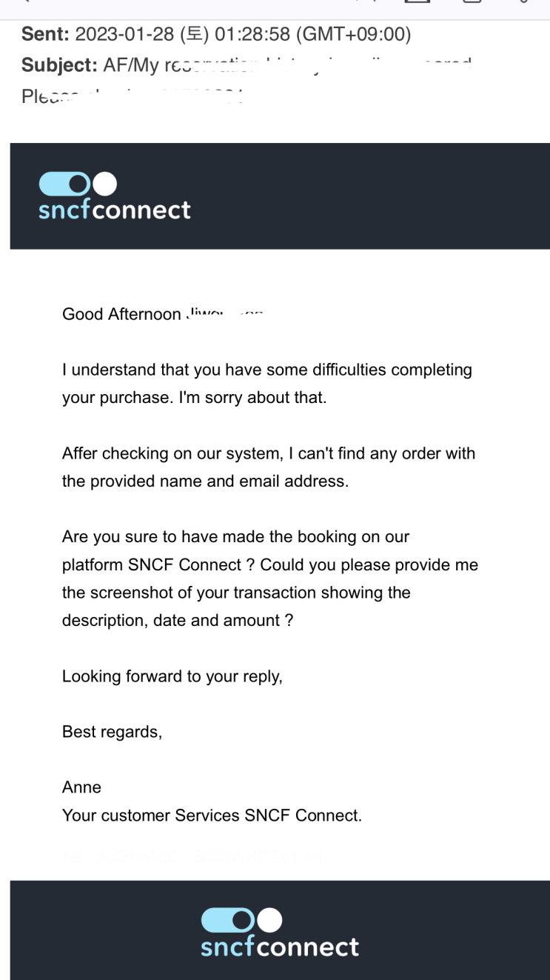
Task: Select the Sent date 2023-01-28 line
Action: pyautogui.click(x=216, y=34)
